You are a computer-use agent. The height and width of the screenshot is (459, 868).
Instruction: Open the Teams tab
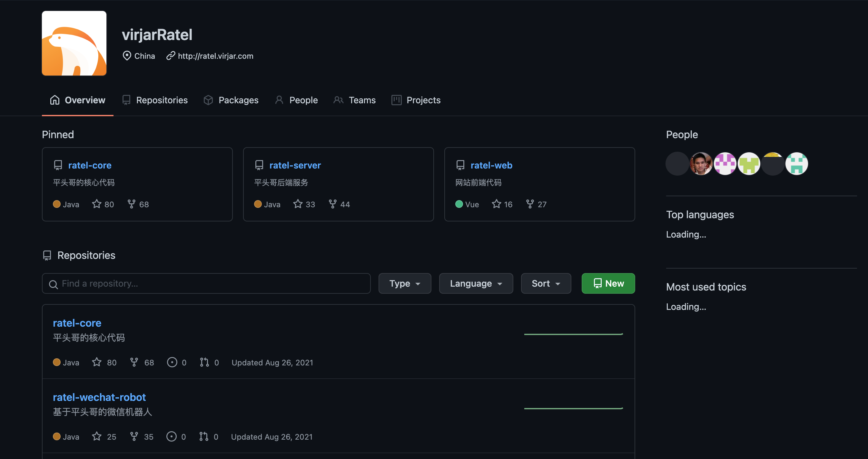(354, 100)
